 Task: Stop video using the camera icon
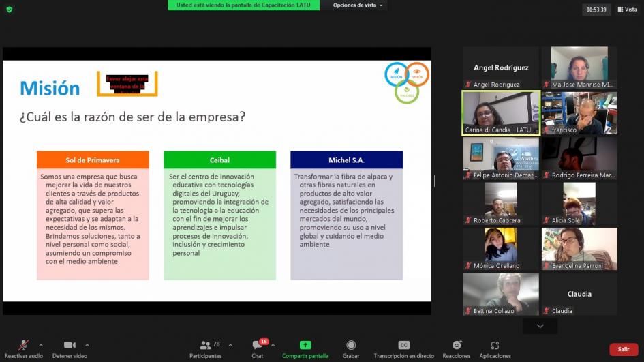70,345
